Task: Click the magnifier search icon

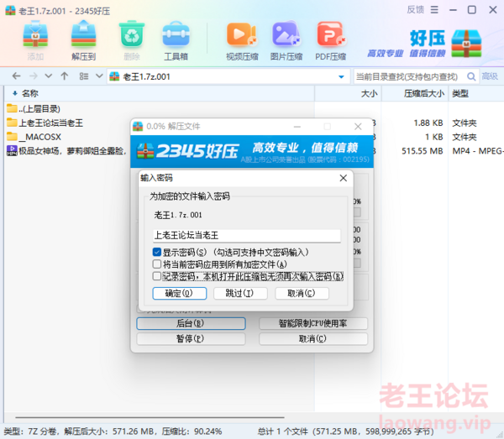Action: [471, 76]
